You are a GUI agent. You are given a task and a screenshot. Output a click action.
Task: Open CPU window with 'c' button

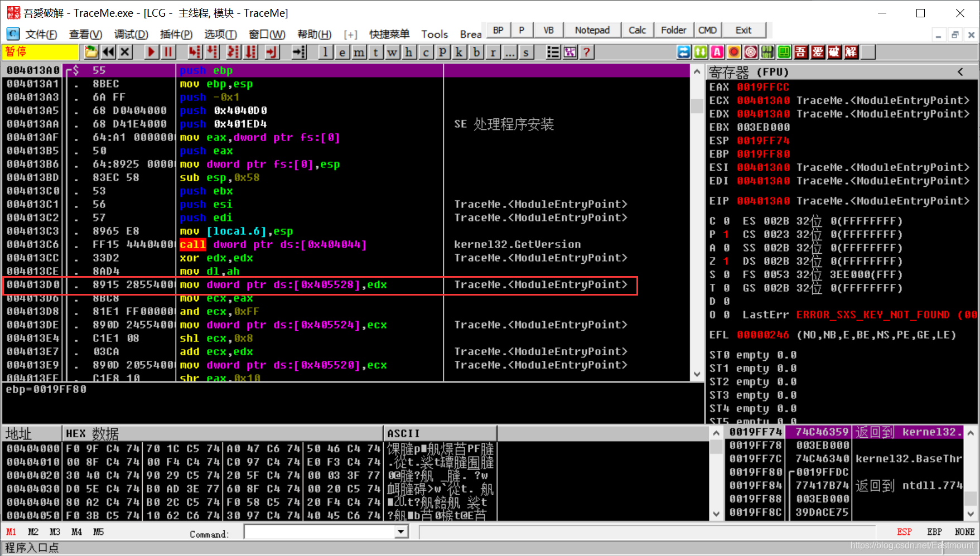point(426,52)
